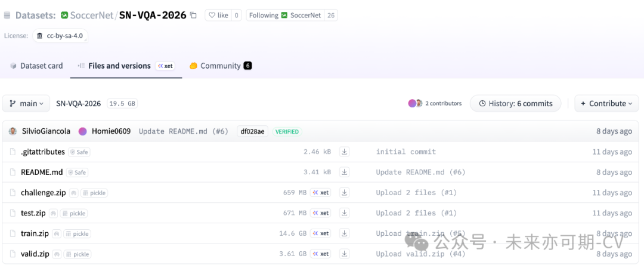Open History: 6 commits
Viewport: 644px width, 268px height.
pos(515,104)
